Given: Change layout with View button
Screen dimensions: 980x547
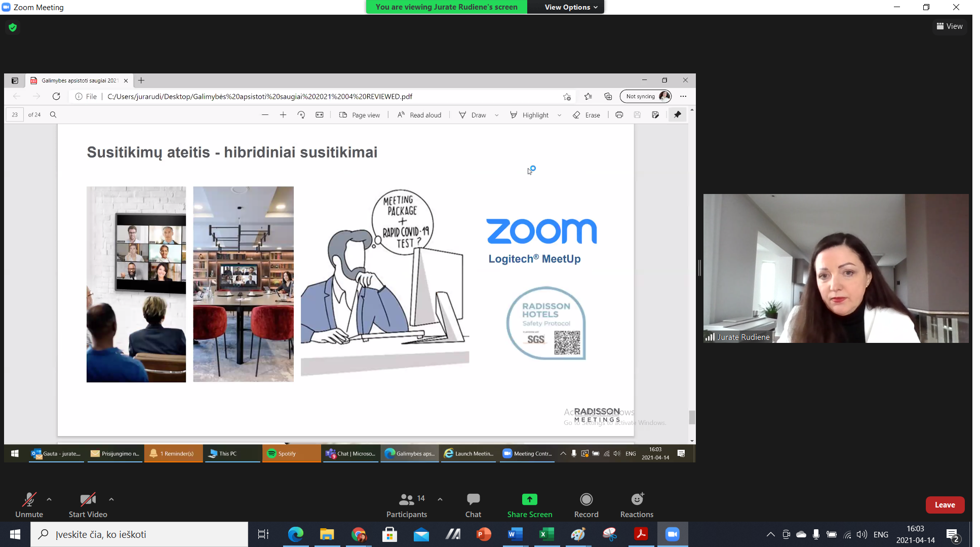Looking at the screenshot, I should 950,26.
